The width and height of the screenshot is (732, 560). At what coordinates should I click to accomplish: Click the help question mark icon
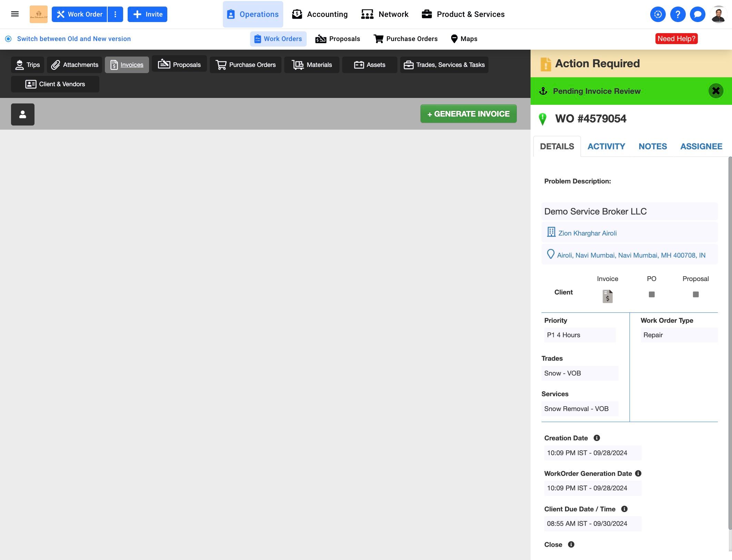pos(677,14)
